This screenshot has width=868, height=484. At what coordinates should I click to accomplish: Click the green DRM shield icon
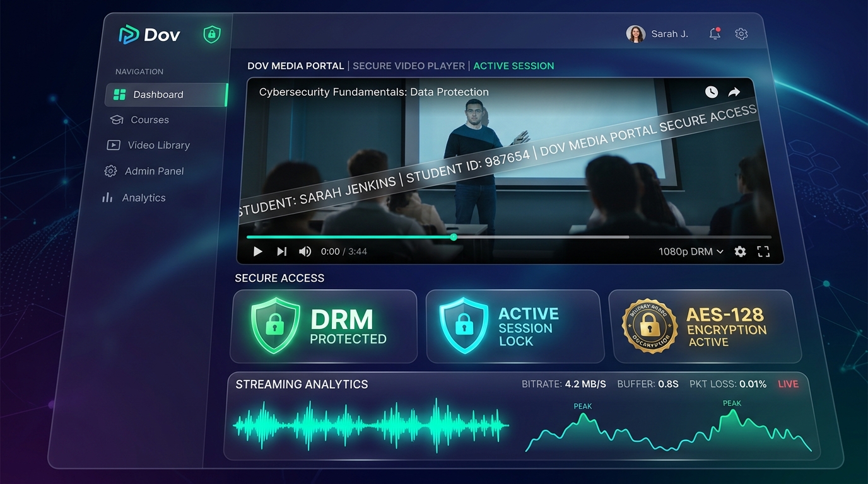tap(275, 326)
